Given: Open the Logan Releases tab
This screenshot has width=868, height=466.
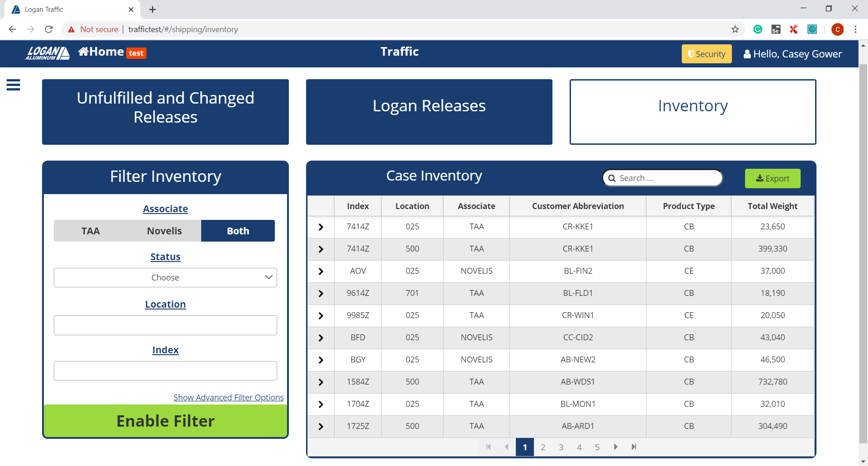Looking at the screenshot, I should coord(429,112).
